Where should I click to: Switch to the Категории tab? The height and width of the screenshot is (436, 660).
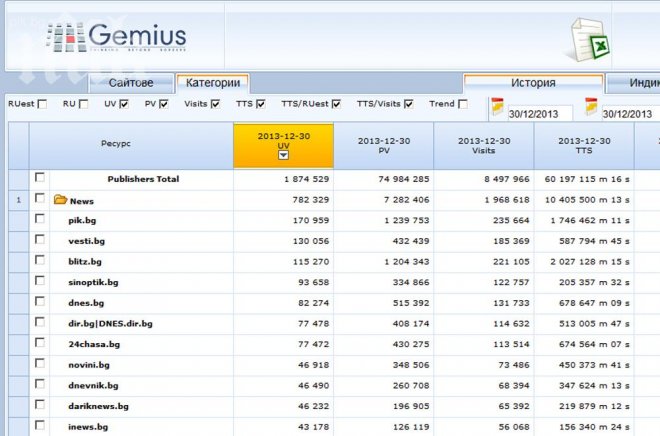coord(213,83)
